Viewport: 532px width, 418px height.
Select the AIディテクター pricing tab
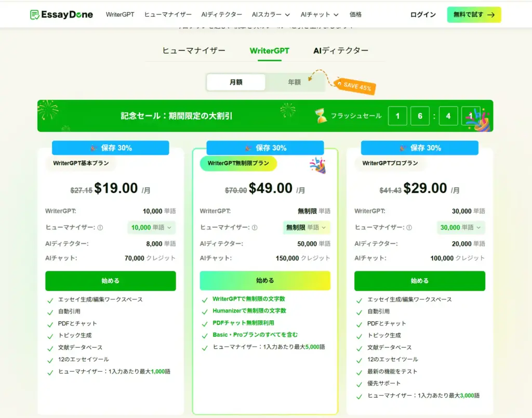point(341,51)
